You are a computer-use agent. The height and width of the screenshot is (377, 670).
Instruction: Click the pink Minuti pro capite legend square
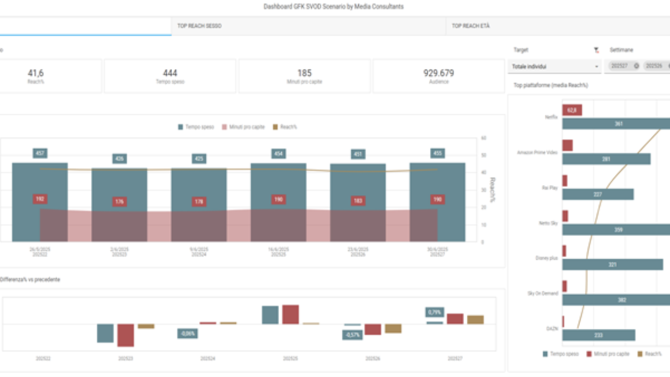pos(224,127)
